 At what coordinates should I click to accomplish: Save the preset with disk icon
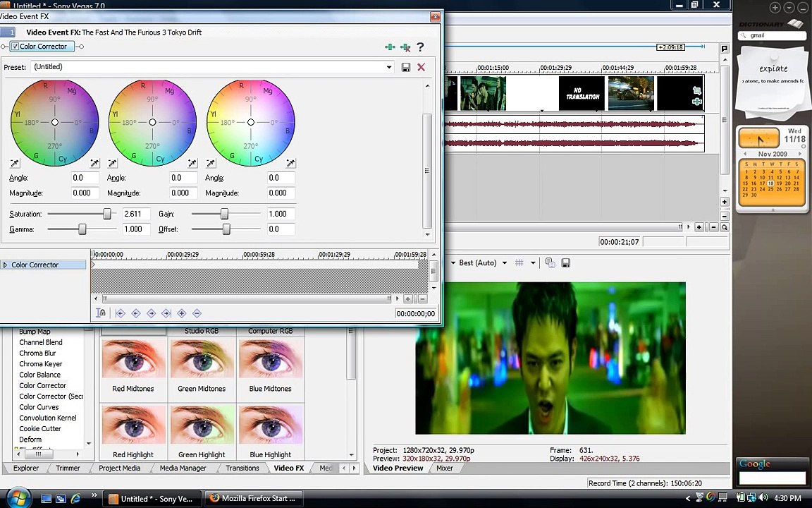coord(405,68)
